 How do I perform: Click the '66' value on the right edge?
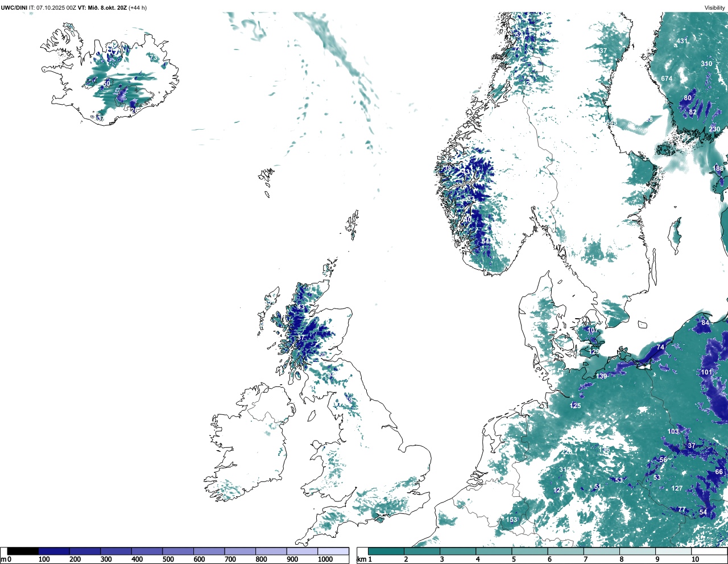pos(719,472)
